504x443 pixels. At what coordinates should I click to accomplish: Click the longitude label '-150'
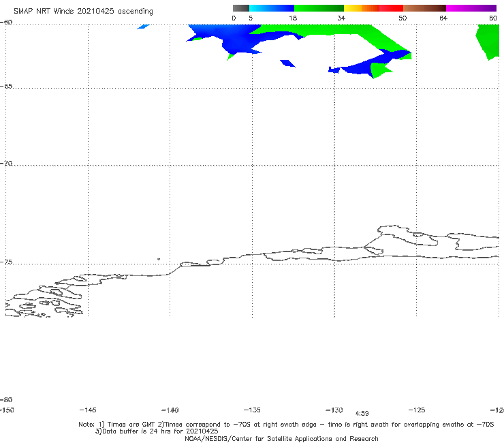click(7, 410)
